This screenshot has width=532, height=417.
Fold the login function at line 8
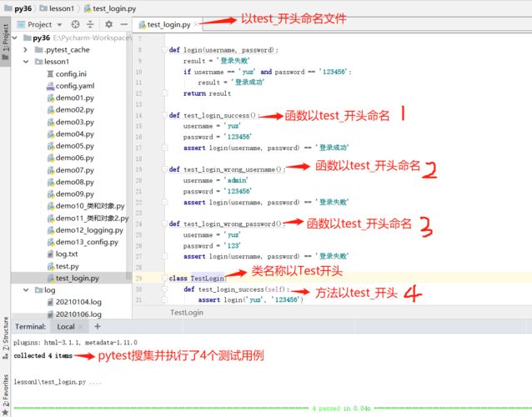point(164,50)
